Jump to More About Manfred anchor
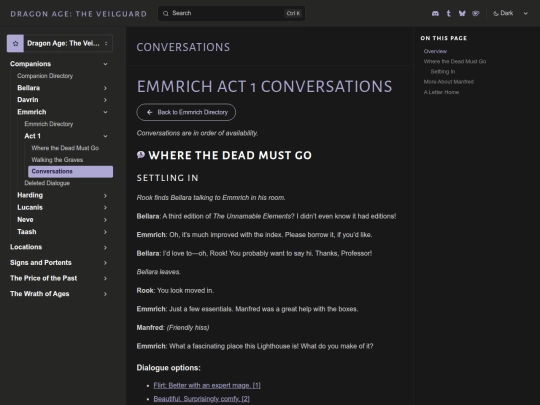This screenshot has height=405, width=540. (449, 82)
